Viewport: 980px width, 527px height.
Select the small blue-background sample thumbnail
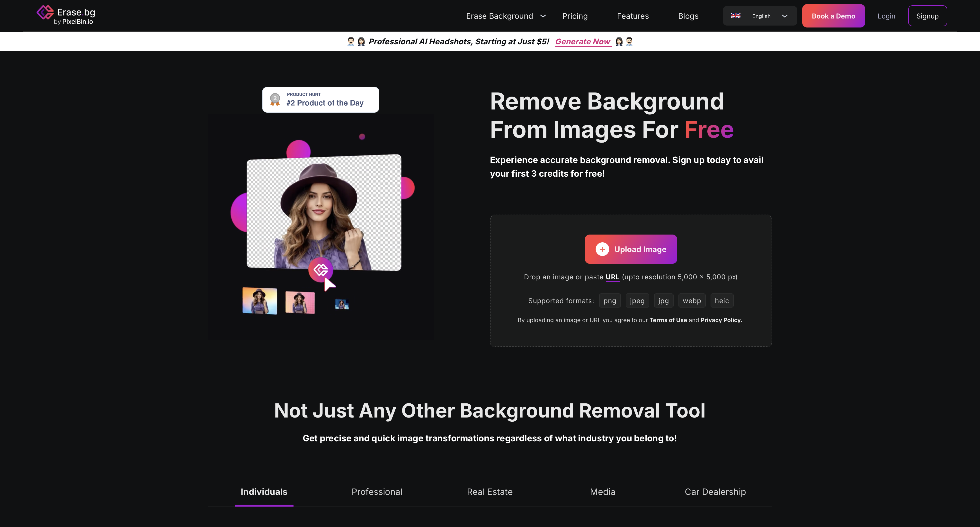[x=342, y=304]
